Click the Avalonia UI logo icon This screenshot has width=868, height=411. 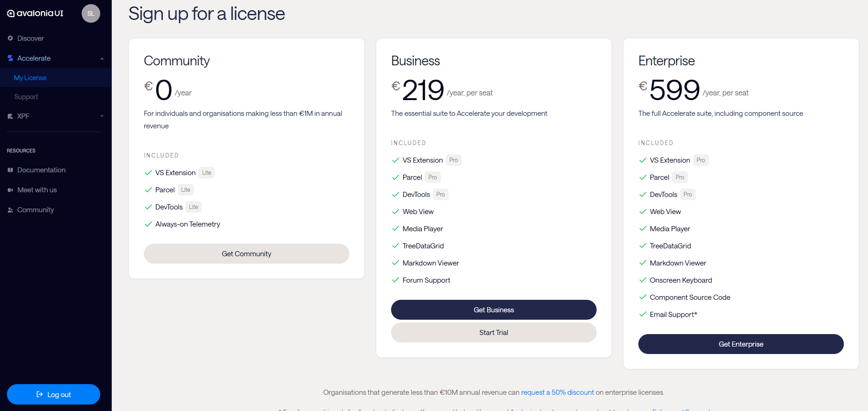11,13
